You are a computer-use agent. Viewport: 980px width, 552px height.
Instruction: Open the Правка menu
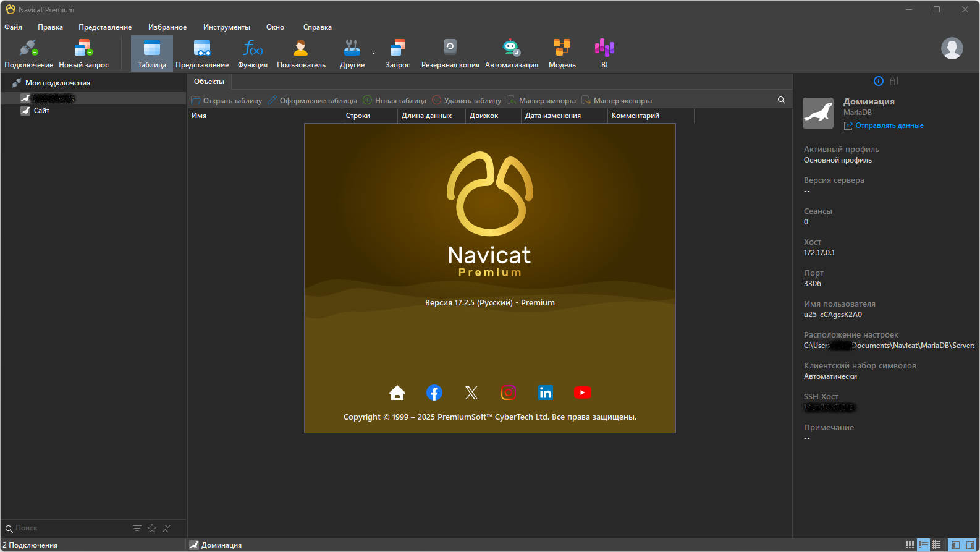tap(50, 27)
